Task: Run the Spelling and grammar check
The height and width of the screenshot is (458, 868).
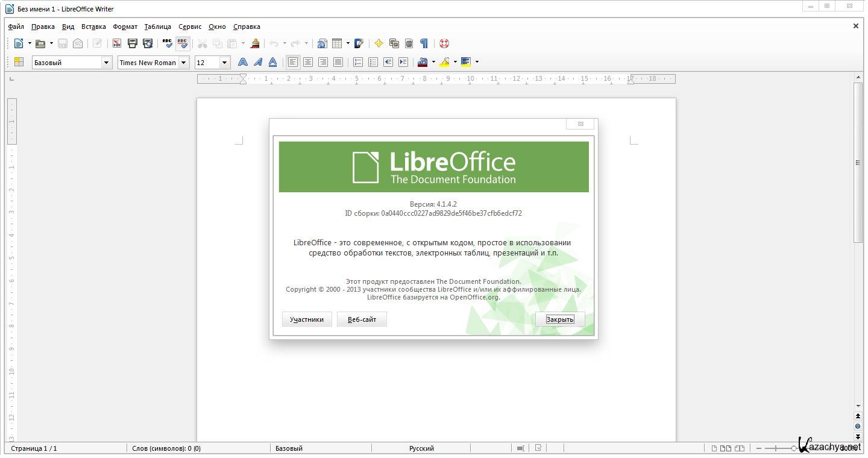Action: 168,43
